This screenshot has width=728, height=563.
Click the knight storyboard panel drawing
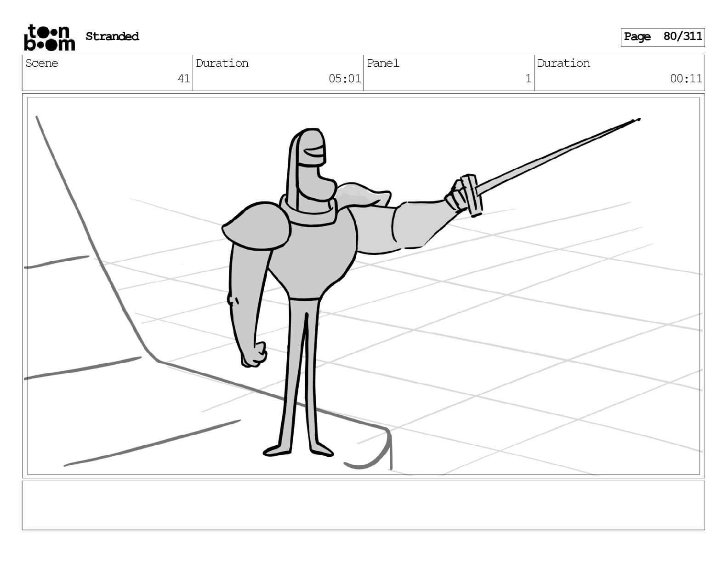(x=363, y=286)
